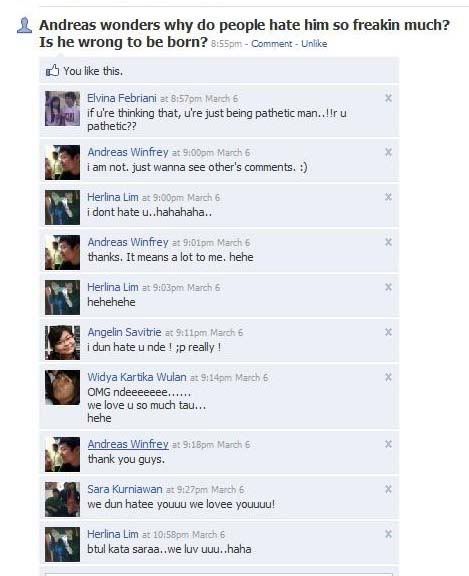The image size is (469, 576).
Task: Click the profile silhouette icon beside status
Action: 25,25
